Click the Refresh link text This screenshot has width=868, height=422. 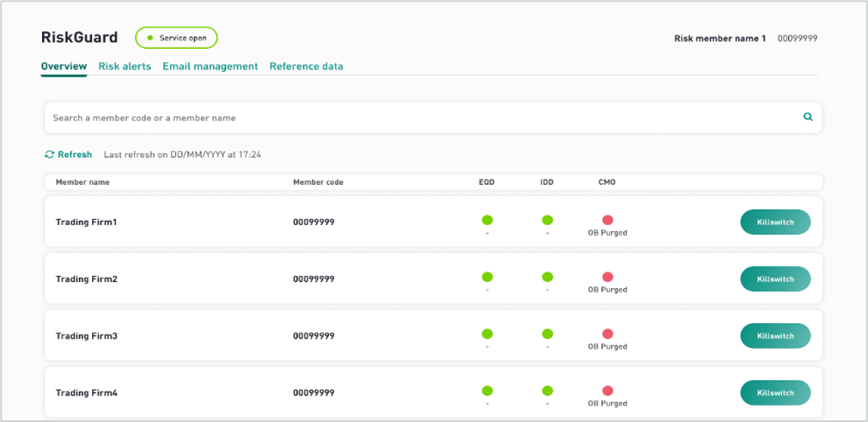coord(75,155)
